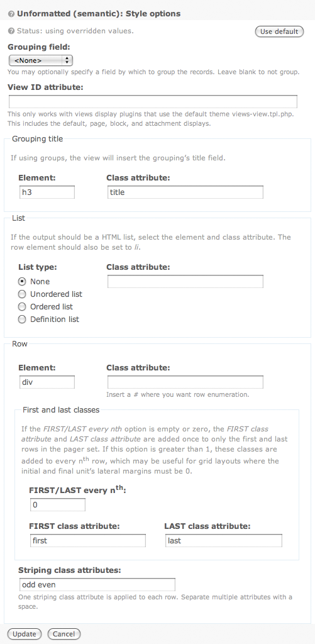Image resolution: width=315 pixels, height=644 pixels.
Task: Open the Grouping field dropdown
Action: tap(41, 60)
